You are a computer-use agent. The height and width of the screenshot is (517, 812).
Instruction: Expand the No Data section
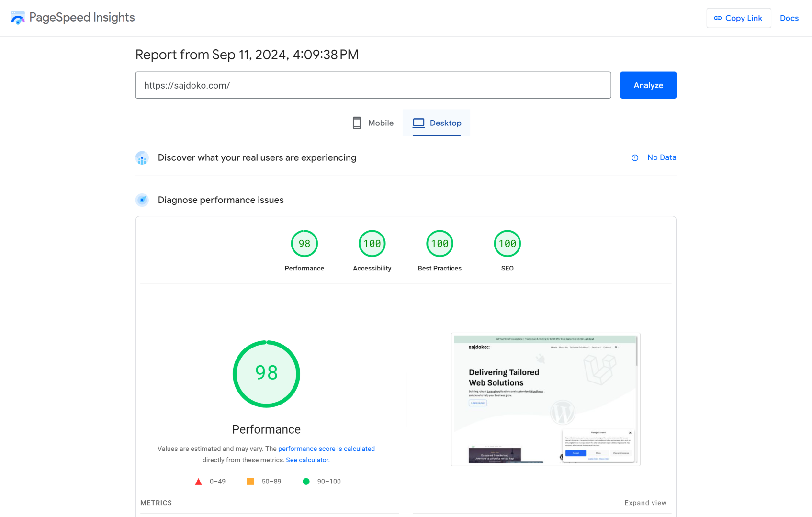click(661, 157)
